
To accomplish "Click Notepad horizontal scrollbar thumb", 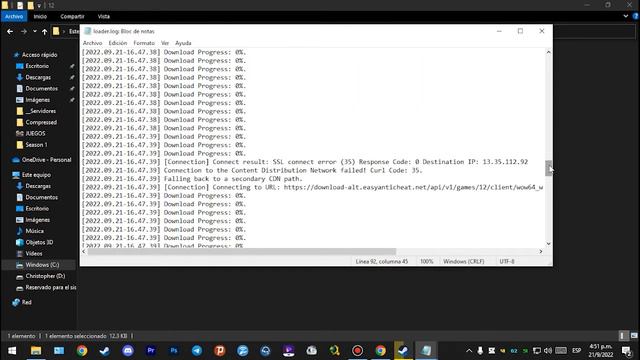I will coord(242,251).
